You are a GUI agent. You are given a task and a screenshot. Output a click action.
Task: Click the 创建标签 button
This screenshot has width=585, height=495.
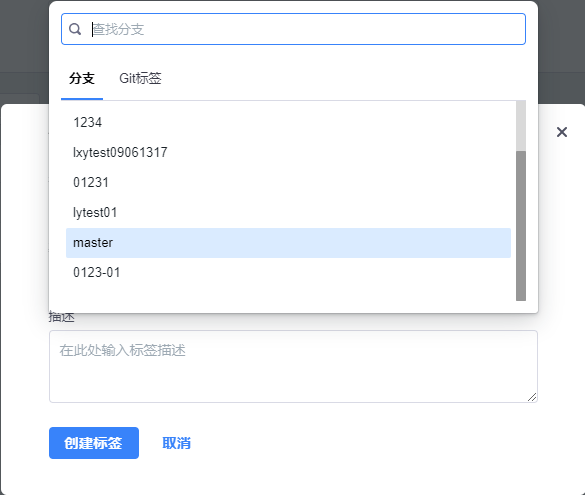pos(94,443)
